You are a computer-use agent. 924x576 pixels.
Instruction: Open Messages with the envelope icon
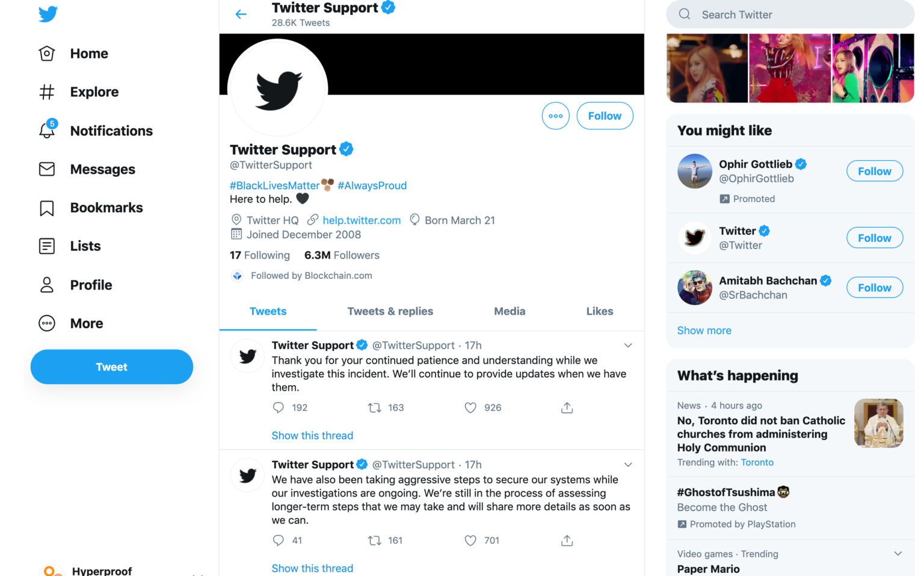[46, 169]
